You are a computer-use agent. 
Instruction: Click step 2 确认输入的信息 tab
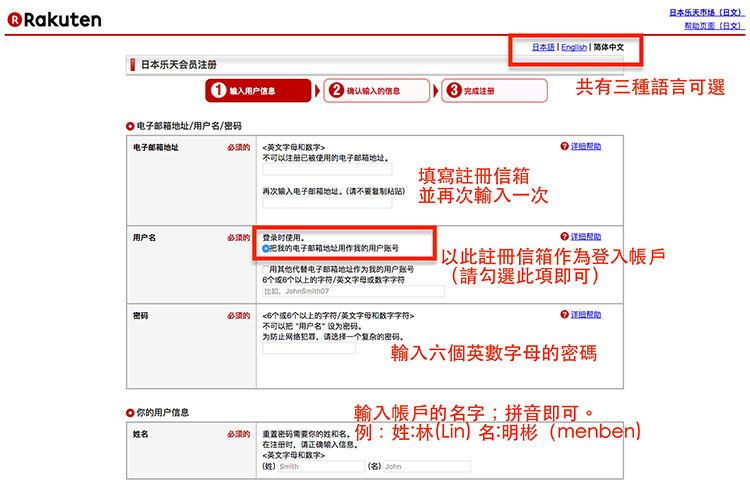click(376, 90)
